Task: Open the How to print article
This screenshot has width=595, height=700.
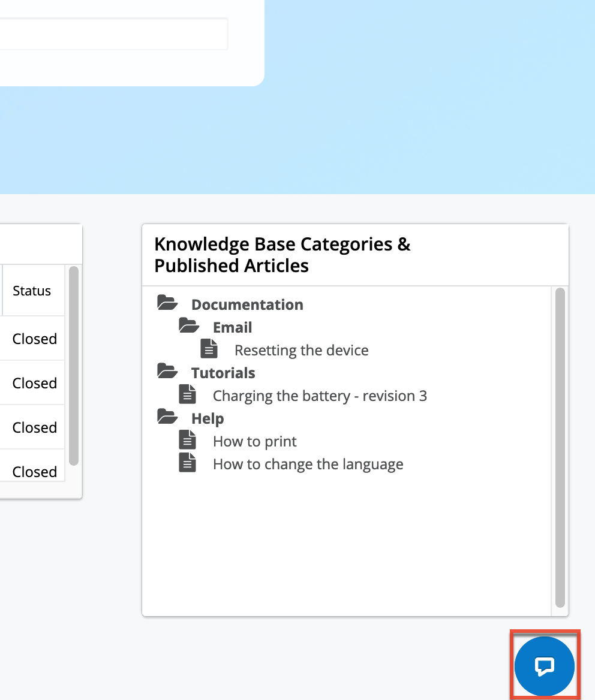Action: [255, 441]
